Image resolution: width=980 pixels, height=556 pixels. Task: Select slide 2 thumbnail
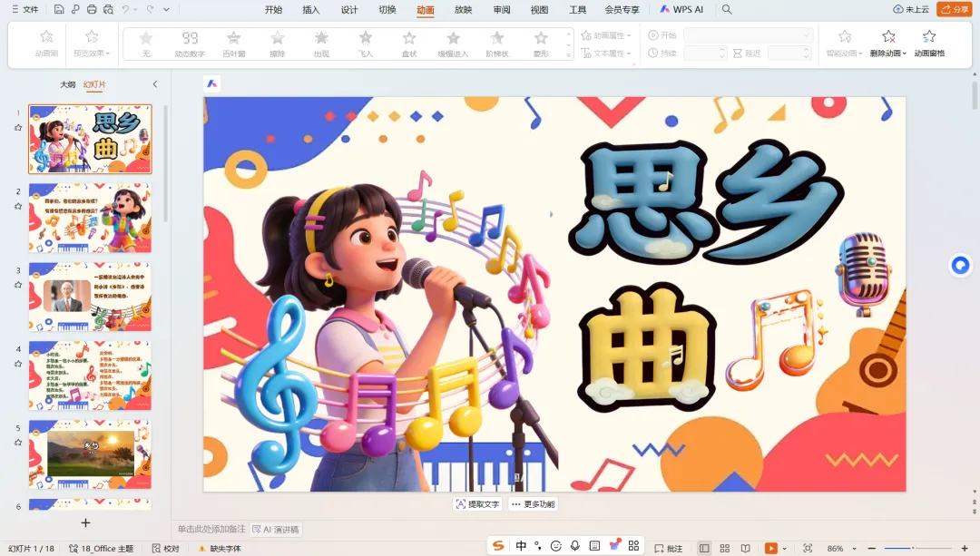click(x=90, y=218)
